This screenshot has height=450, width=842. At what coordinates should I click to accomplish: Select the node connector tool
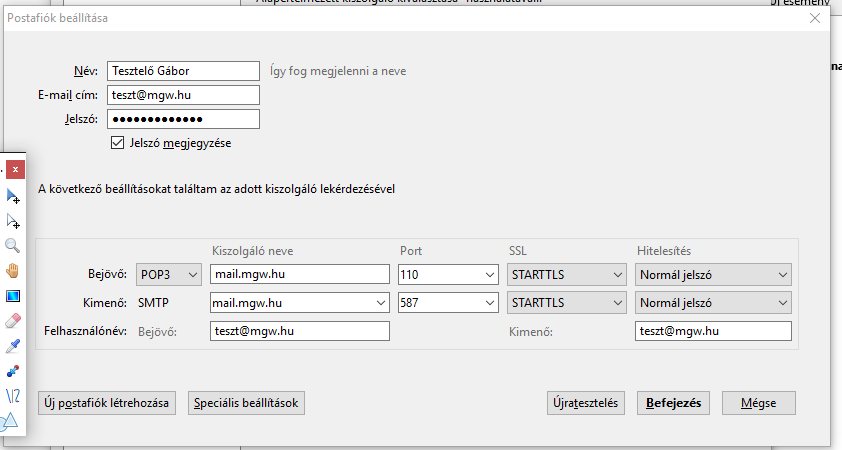coord(14,371)
